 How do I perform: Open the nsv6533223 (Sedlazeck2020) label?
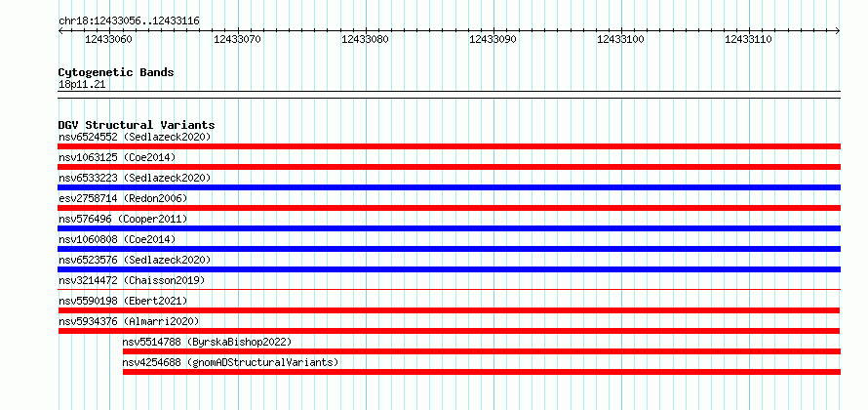click(135, 178)
